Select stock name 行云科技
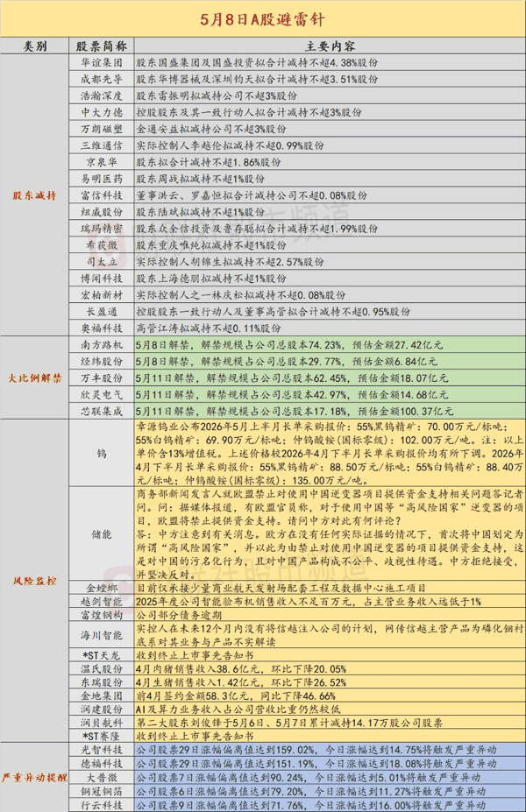The height and width of the screenshot is (812, 526). [102, 805]
